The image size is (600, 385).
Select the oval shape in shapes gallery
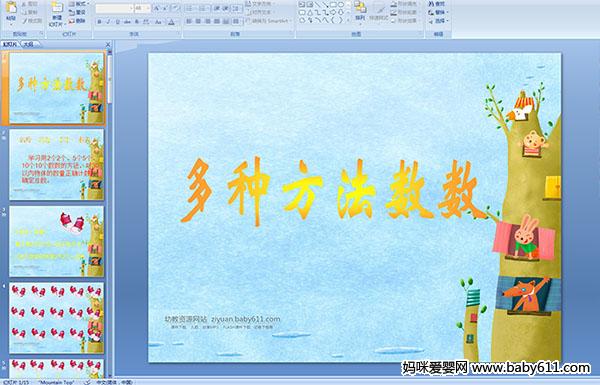pyautogui.click(x=341, y=5)
